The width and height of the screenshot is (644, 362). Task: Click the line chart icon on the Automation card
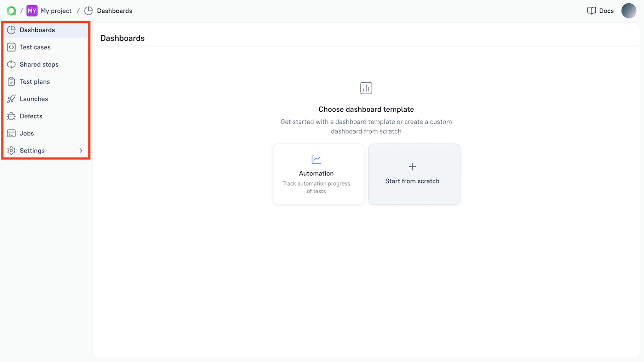point(316,158)
